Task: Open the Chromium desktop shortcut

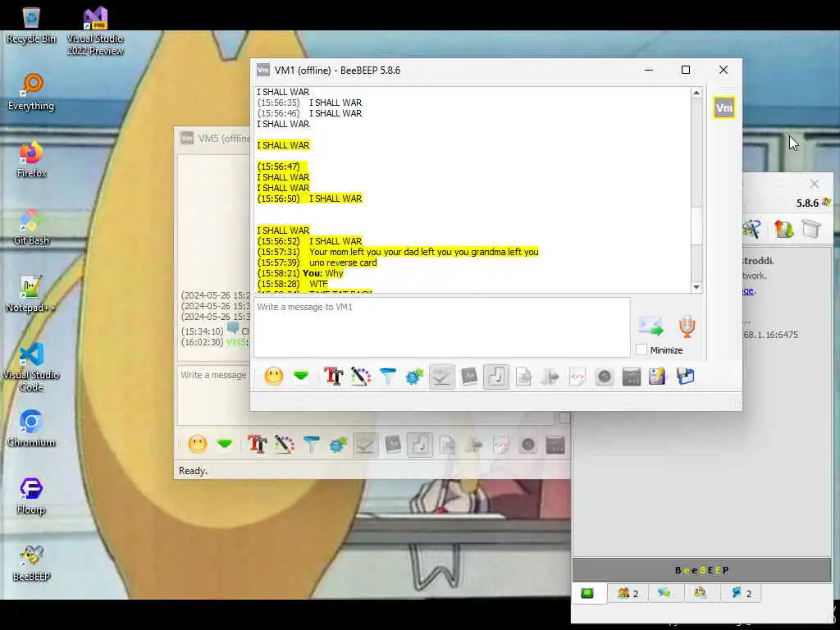Action: tap(31, 428)
